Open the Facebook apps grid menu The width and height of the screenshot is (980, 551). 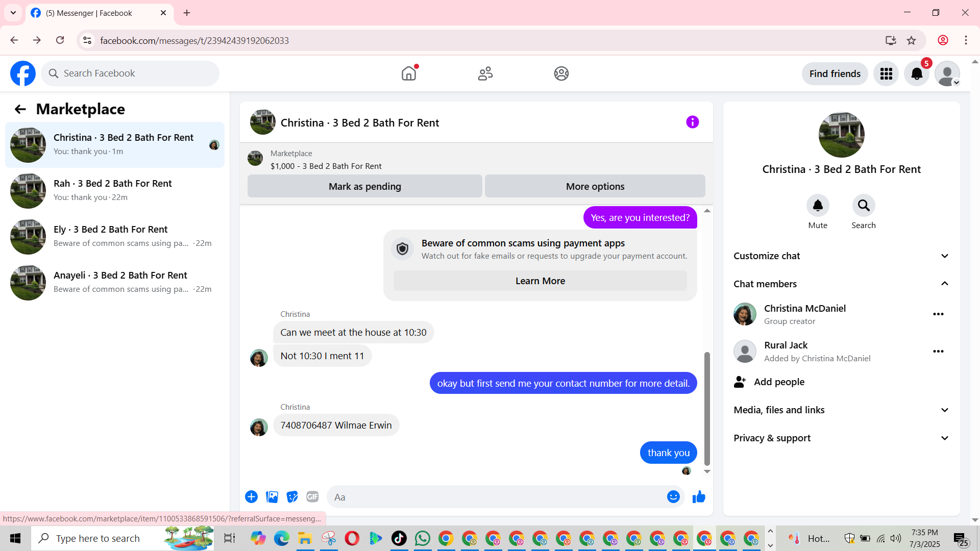[886, 74]
